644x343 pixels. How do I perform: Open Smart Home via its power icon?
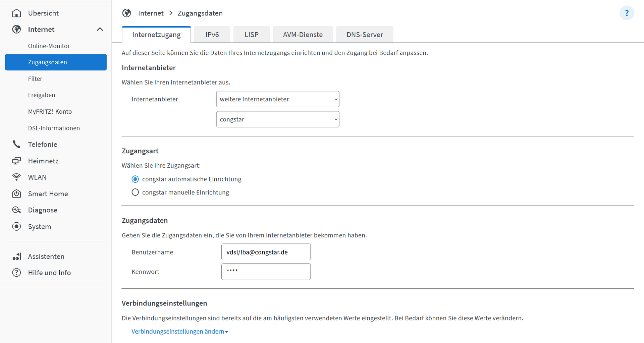(16, 194)
